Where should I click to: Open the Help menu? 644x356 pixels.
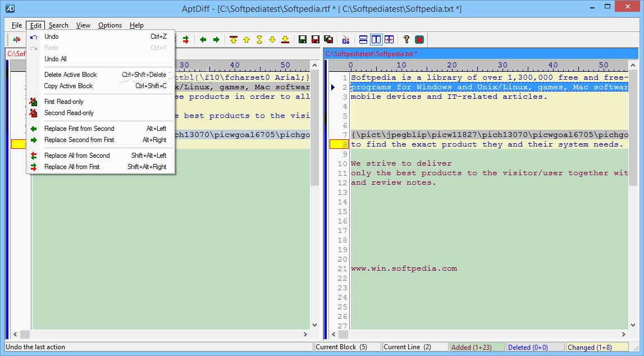pyautogui.click(x=136, y=25)
